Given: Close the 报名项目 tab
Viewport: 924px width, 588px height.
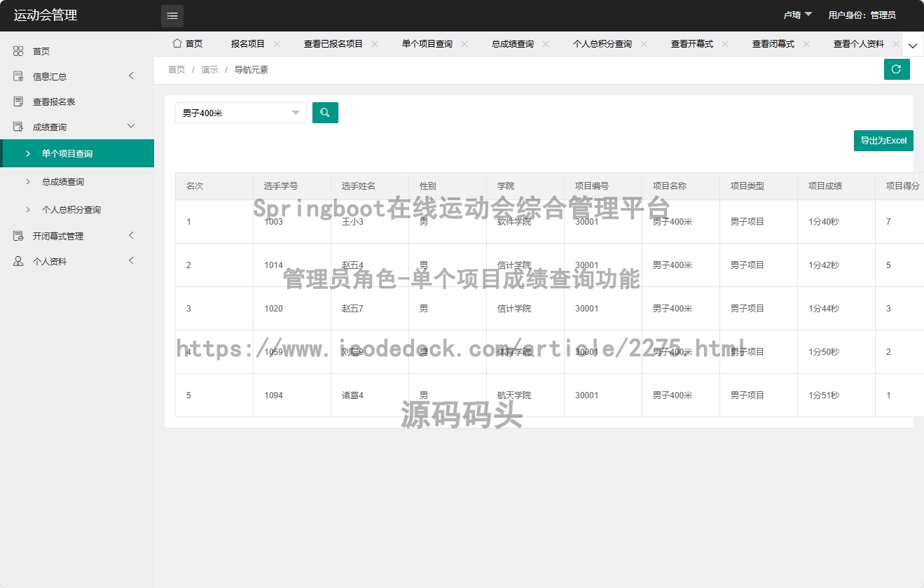Looking at the screenshot, I should [277, 43].
